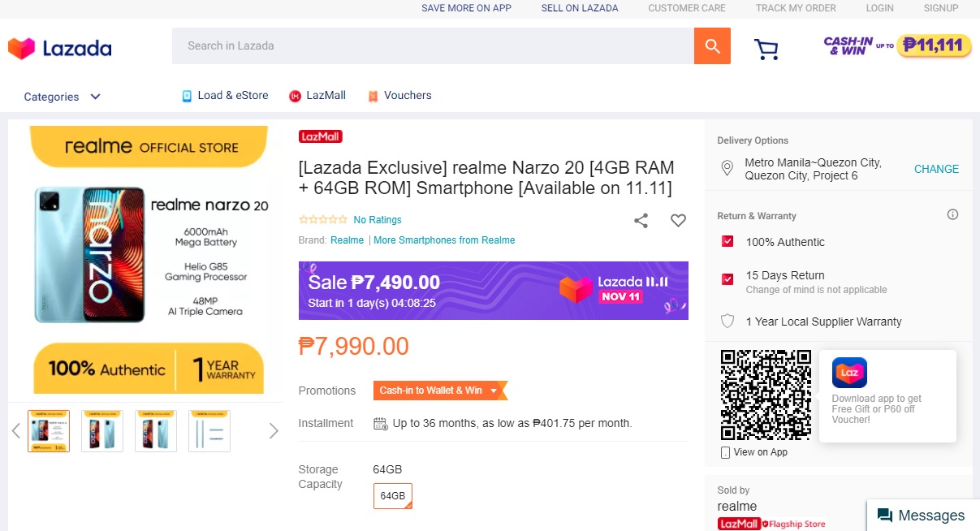Click the Messages chat bubble icon
The height and width of the screenshot is (531, 980).
(x=885, y=516)
